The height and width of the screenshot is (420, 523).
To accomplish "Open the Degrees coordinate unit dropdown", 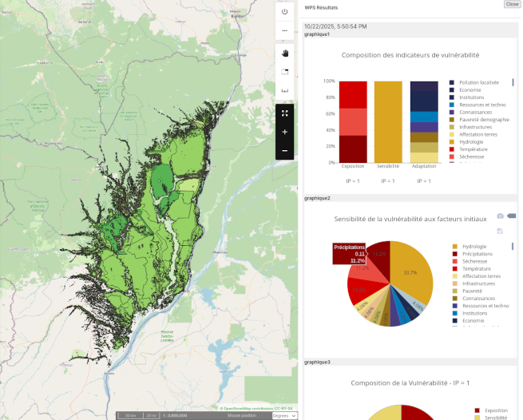I will 284,416.
